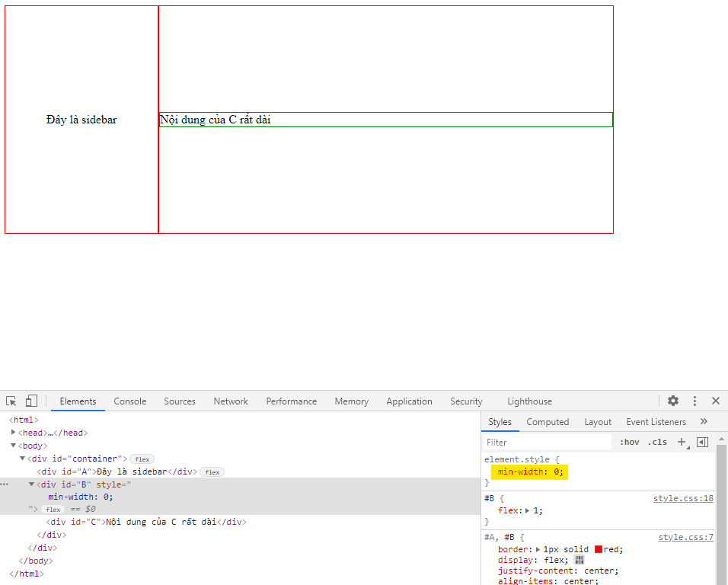Open the Sources tab
728x585 pixels.
point(180,401)
